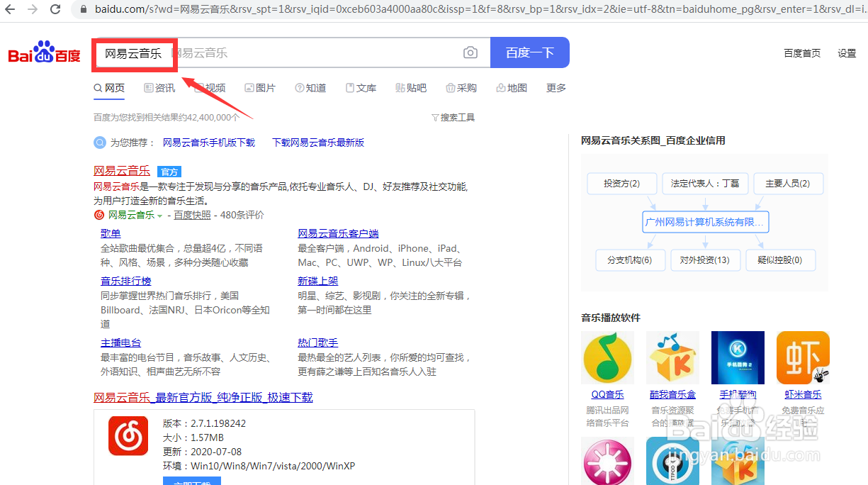Click the padlock icon in address bar

point(84,10)
